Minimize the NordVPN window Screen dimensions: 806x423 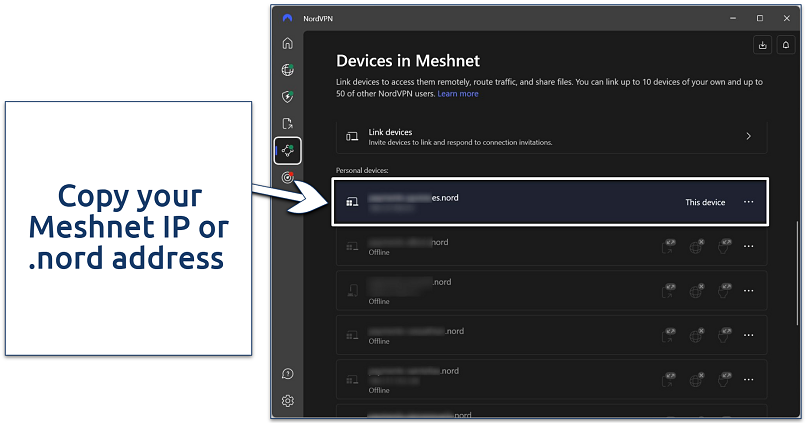(732, 18)
